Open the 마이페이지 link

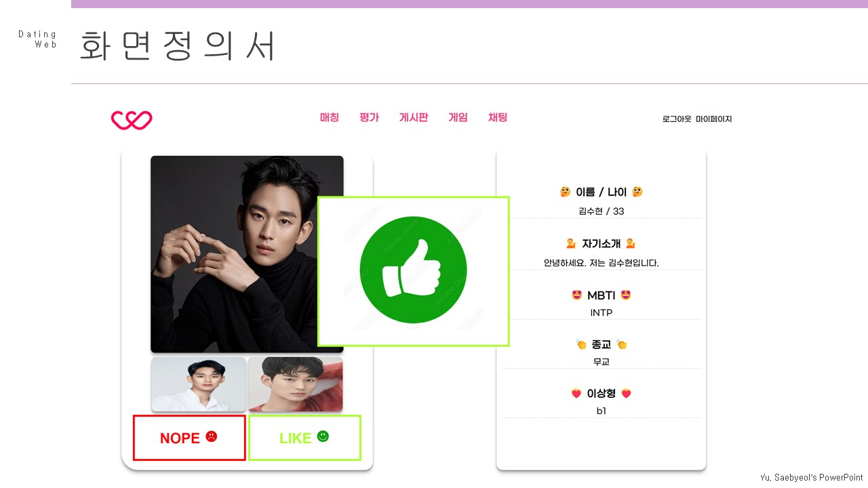coord(714,119)
